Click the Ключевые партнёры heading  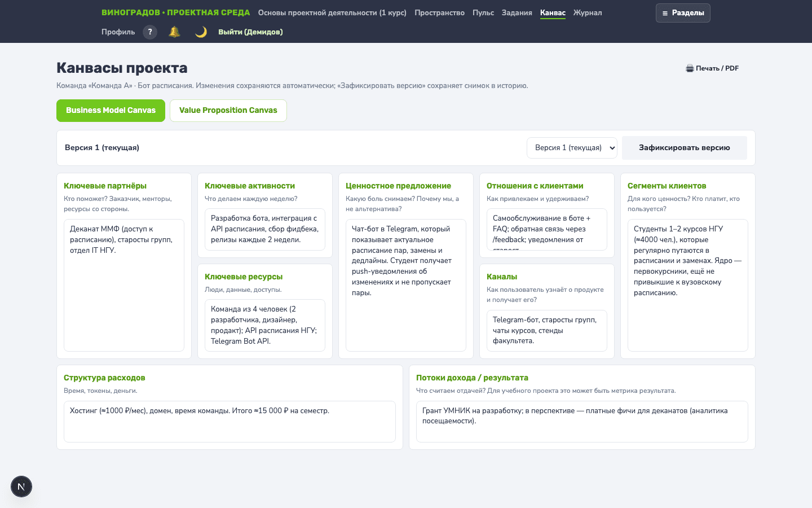[x=105, y=186]
